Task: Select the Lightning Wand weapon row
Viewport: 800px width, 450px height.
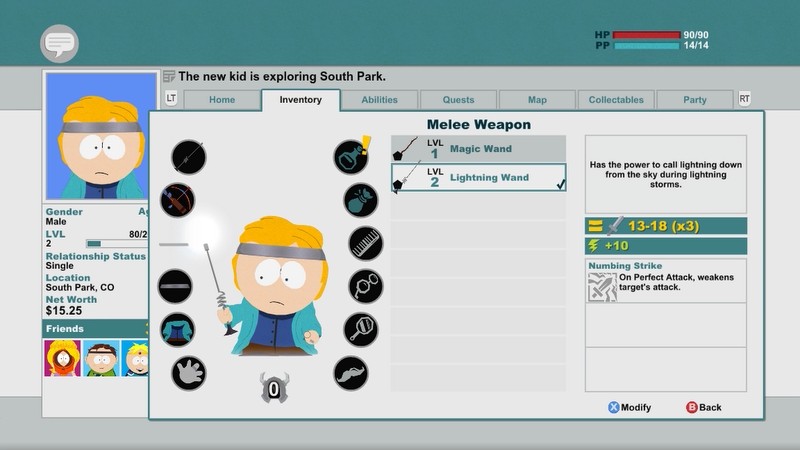Action: coord(479,178)
